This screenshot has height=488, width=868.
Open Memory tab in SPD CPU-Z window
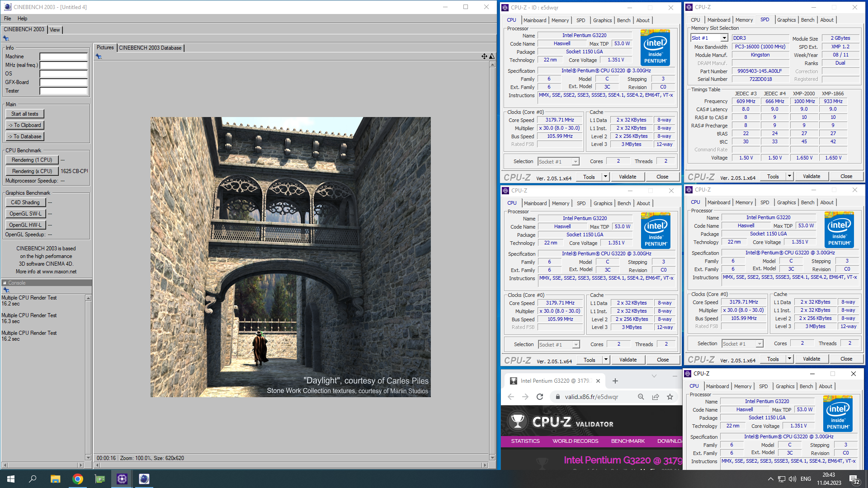coord(744,20)
